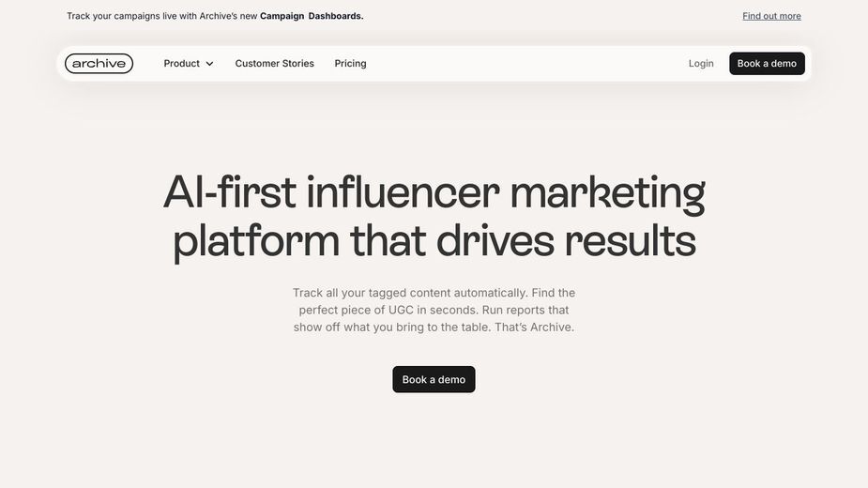Viewport: 868px width, 488px height.
Task: Click Book a demo in the navigation bar
Action: pyautogui.click(x=767, y=64)
